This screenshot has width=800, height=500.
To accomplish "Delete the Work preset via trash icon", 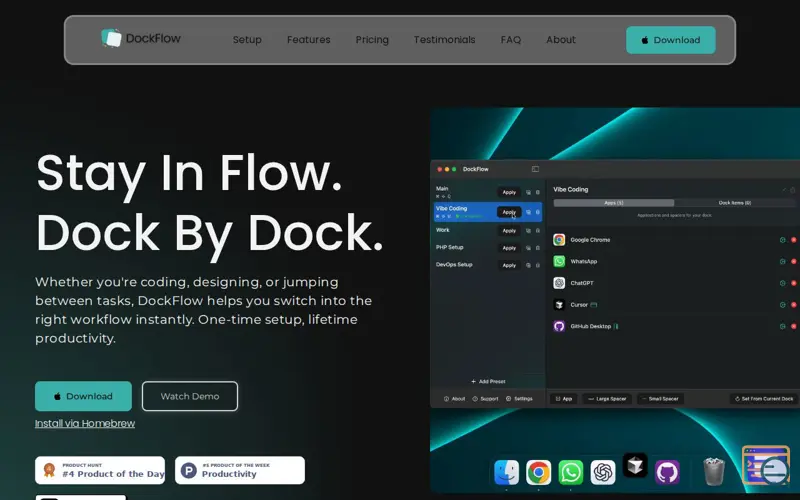I will (537, 231).
